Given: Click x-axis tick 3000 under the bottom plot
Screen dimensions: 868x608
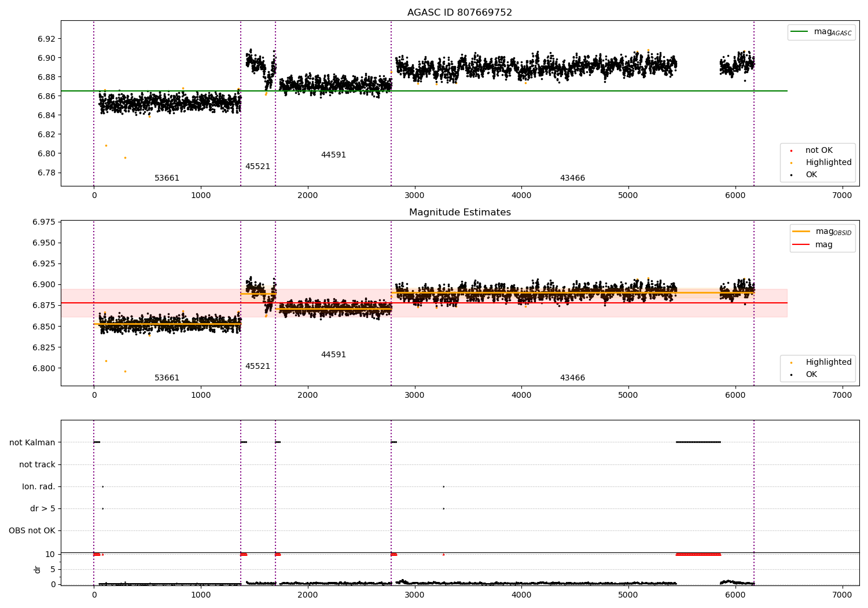Looking at the screenshot, I should (414, 595).
